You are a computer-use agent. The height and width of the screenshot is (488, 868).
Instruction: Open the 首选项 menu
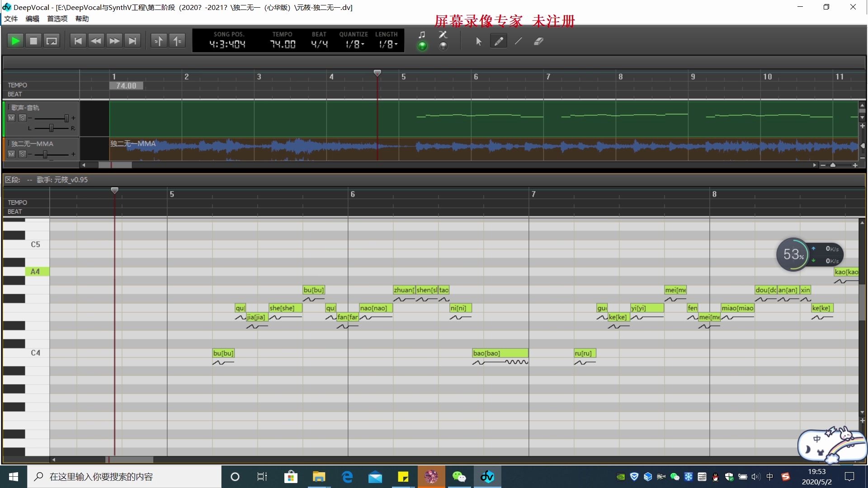coord(57,19)
